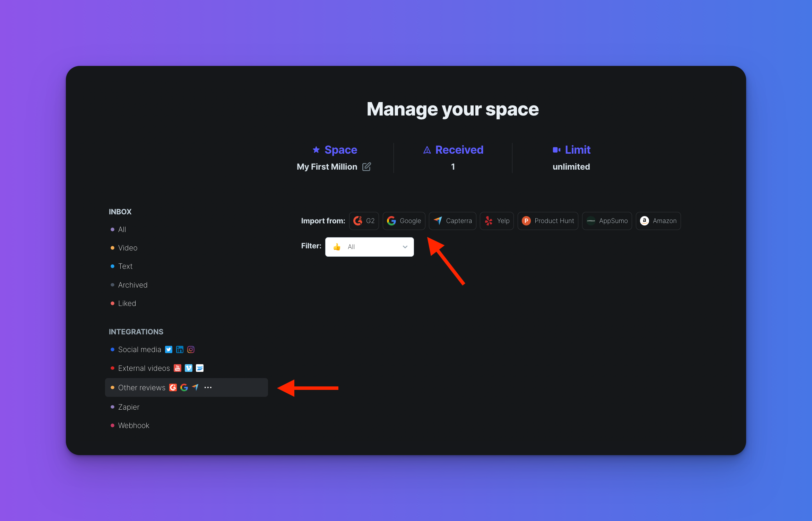Click the Google logo import button
The height and width of the screenshot is (521, 812).
click(404, 221)
